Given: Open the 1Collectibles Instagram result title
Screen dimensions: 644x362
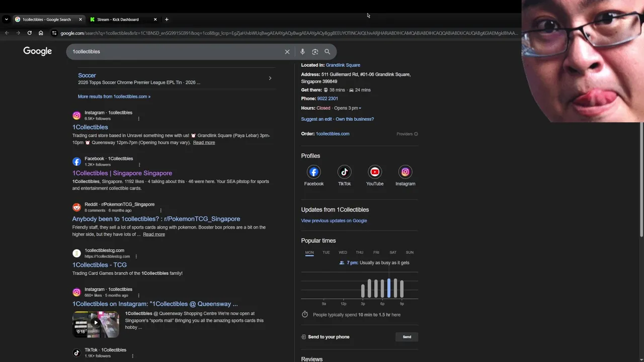Looking at the screenshot, I should tap(90, 127).
